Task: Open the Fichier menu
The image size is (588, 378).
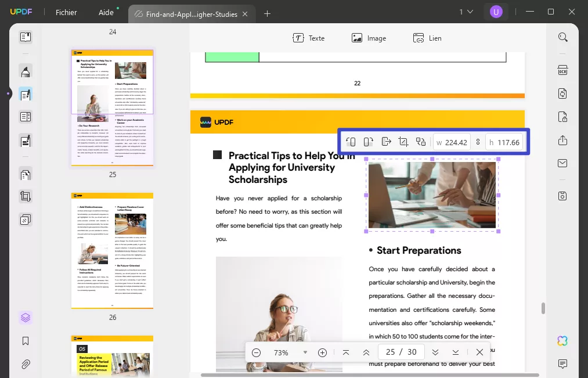Action: tap(66, 12)
